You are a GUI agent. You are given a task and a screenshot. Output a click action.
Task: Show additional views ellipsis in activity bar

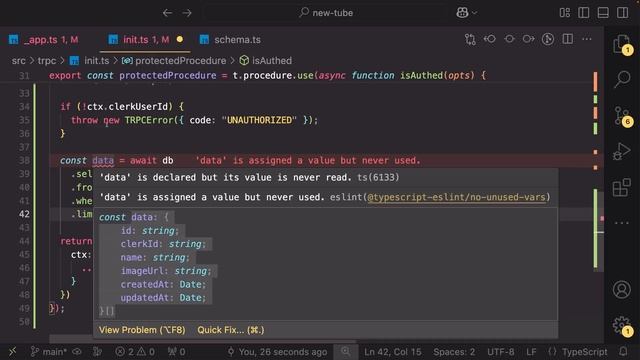point(622,223)
